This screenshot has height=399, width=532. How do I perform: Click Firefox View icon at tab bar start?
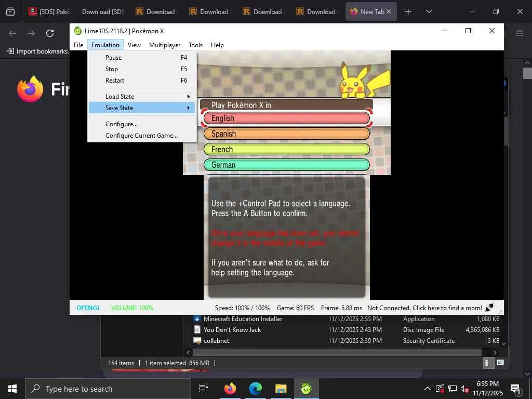(10, 11)
